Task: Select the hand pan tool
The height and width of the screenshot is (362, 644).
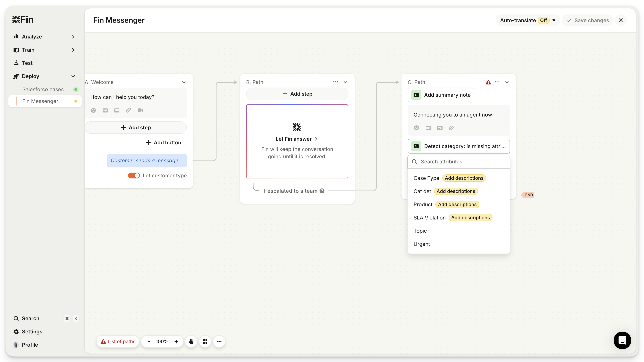Action: (x=191, y=341)
